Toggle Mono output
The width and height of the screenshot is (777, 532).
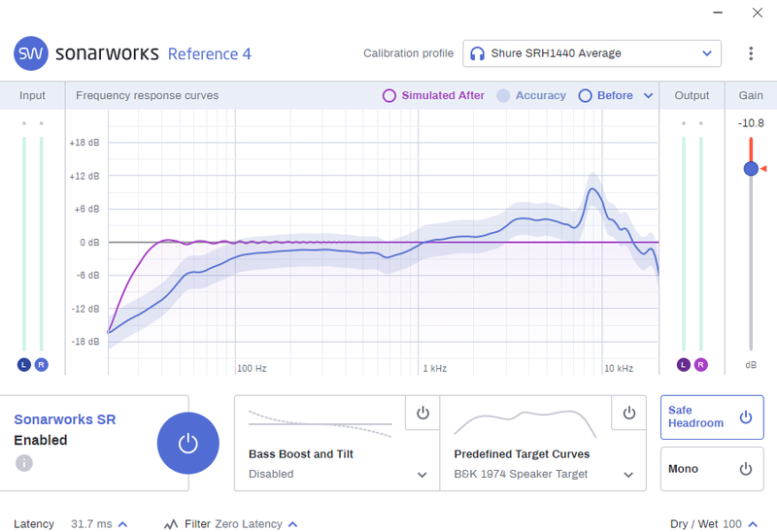tap(712, 469)
